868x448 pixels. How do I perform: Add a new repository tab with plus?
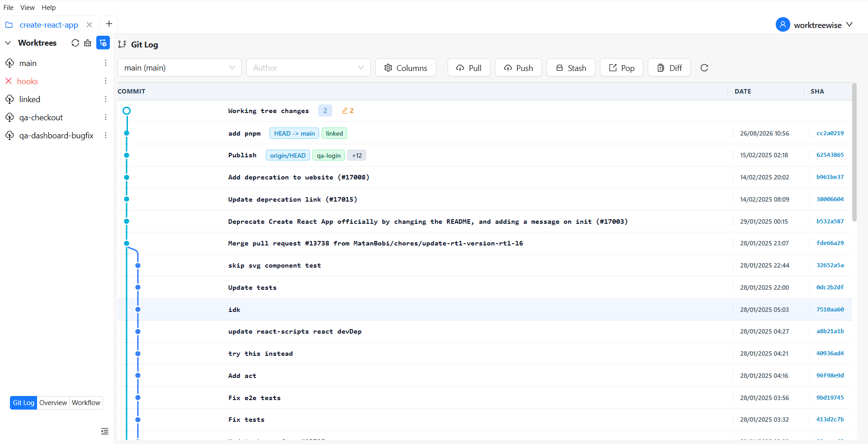coord(109,24)
